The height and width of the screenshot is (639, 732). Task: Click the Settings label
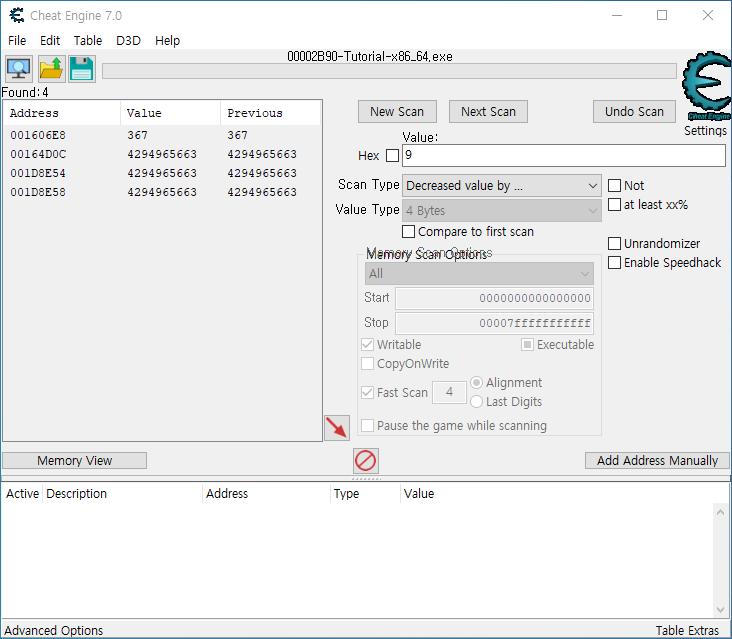coord(705,131)
